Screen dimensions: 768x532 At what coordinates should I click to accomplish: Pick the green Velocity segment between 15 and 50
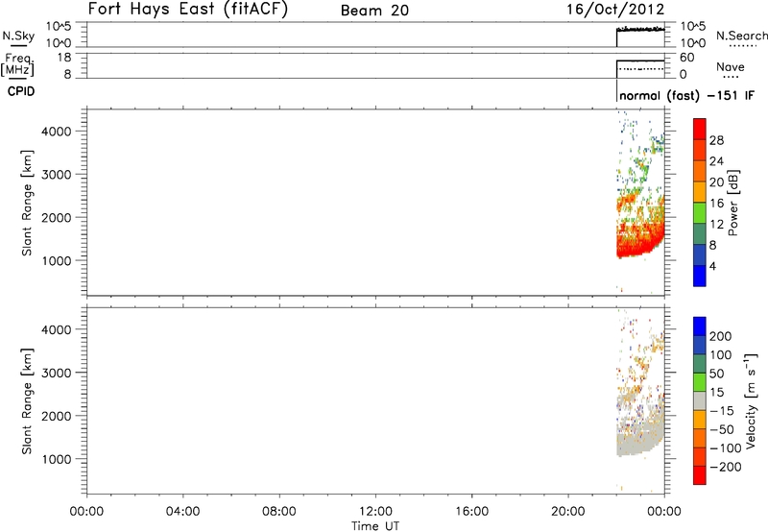(x=700, y=382)
